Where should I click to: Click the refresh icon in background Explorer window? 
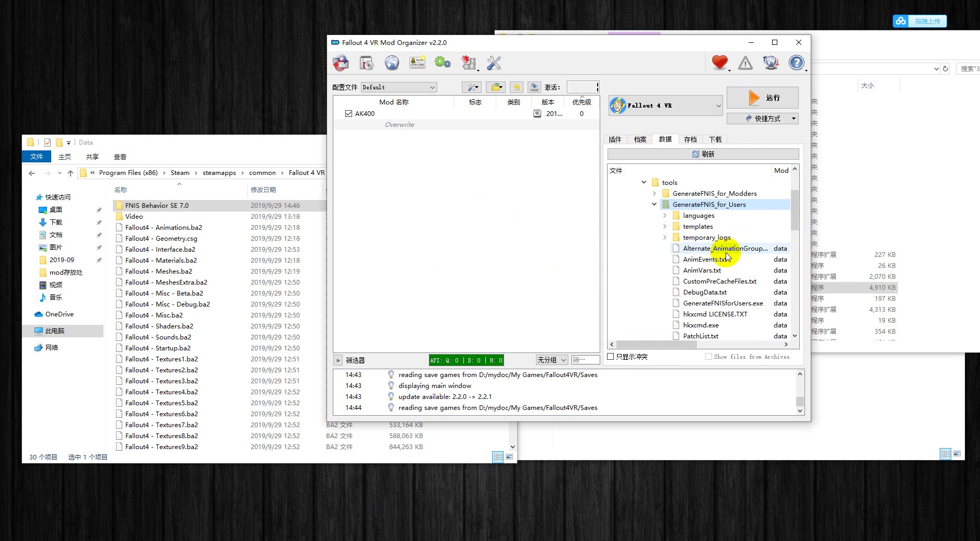[x=945, y=68]
